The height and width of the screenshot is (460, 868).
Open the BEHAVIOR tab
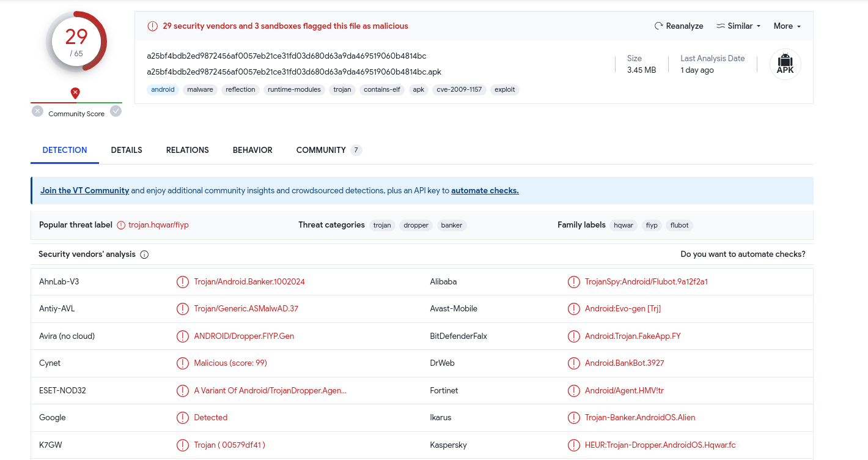(x=252, y=150)
